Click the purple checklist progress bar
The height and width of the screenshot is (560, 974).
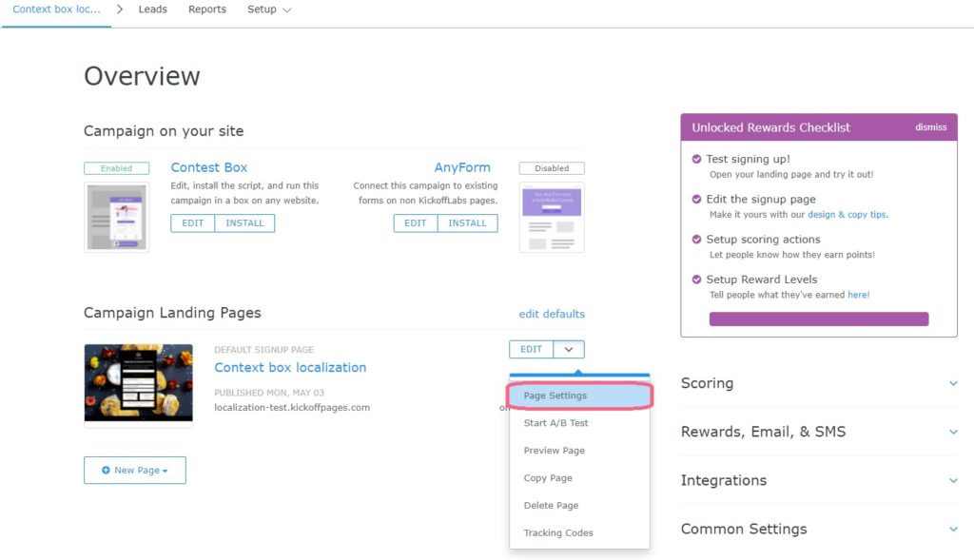click(x=819, y=319)
